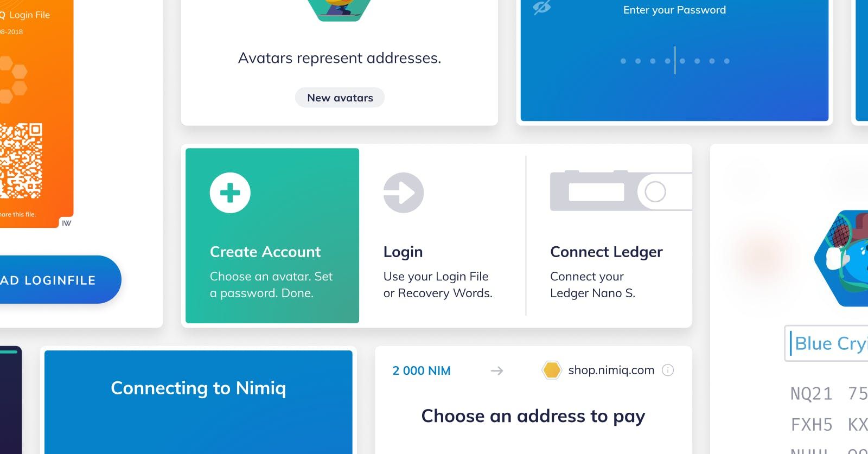Click the Ledger Nano device illustration
The height and width of the screenshot is (454, 868).
(x=621, y=191)
